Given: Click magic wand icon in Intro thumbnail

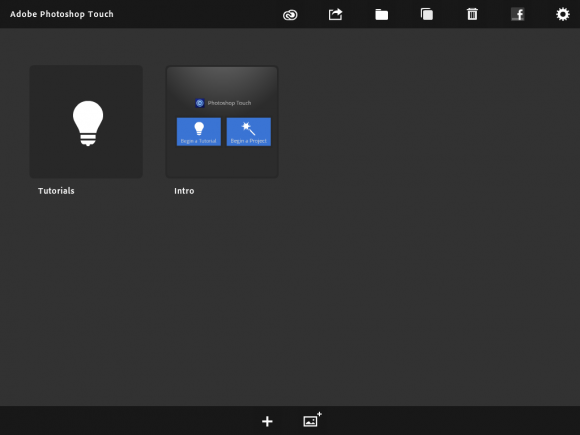Looking at the screenshot, I should coord(248,129).
